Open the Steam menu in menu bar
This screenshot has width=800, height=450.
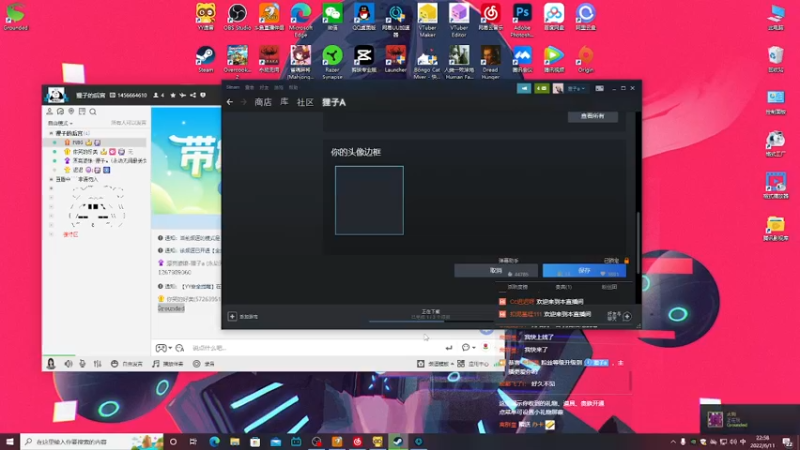(233, 87)
